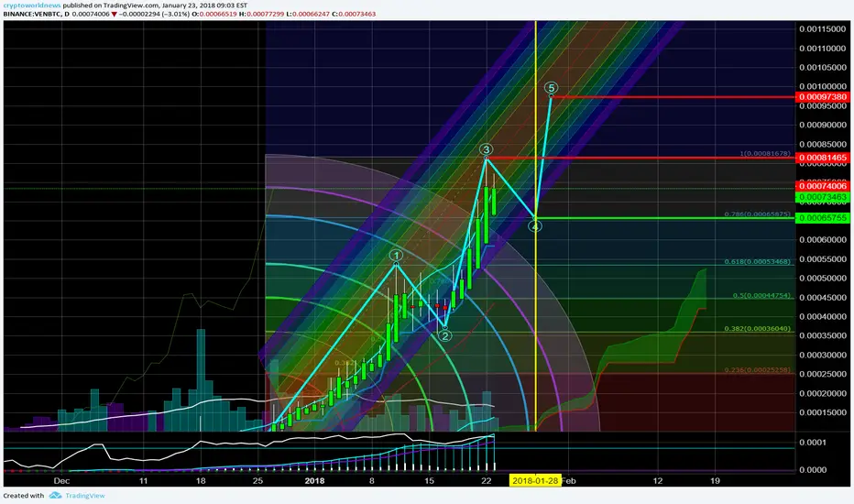Click the 1(0.00081678) Fibonacci label
854x504 pixels.
coord(765,154)
